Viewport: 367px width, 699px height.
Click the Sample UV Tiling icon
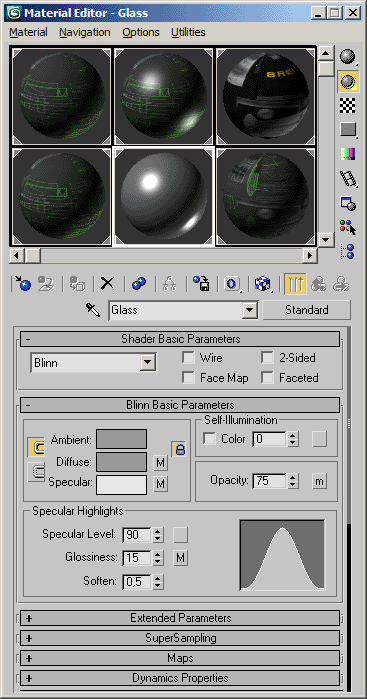pyautogui.click(x=348, y=130)
